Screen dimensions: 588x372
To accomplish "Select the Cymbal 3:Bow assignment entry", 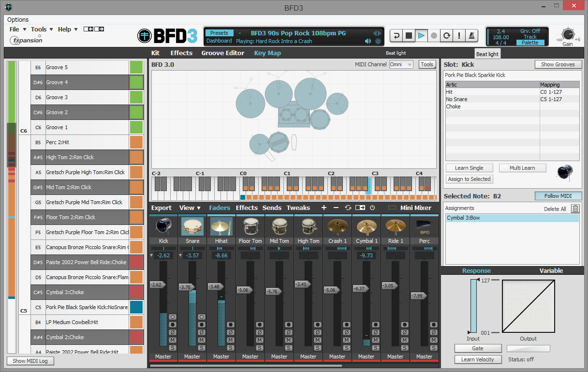I will [512, 218].
